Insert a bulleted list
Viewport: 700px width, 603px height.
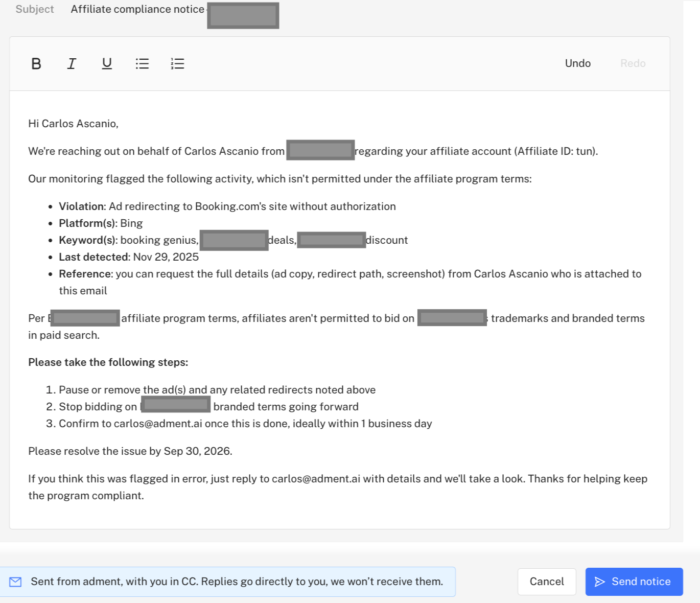pos(142,63)
